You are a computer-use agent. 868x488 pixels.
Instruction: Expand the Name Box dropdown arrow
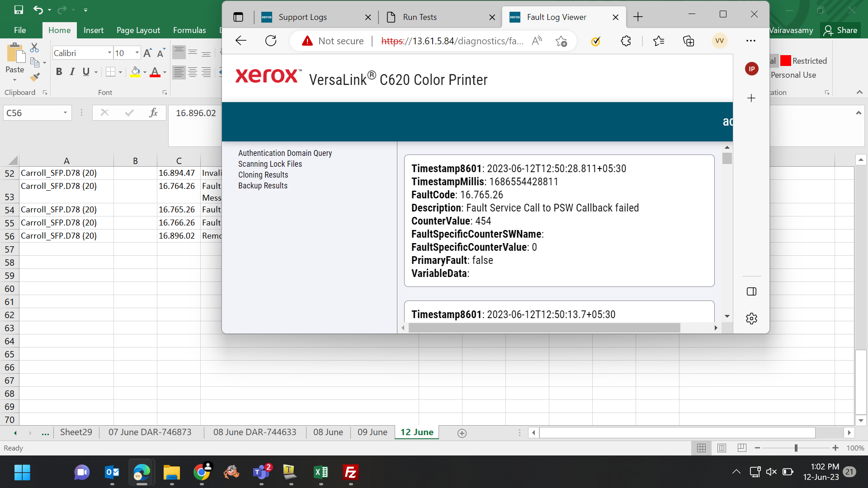pyautogui.click(x=65, y=113)
